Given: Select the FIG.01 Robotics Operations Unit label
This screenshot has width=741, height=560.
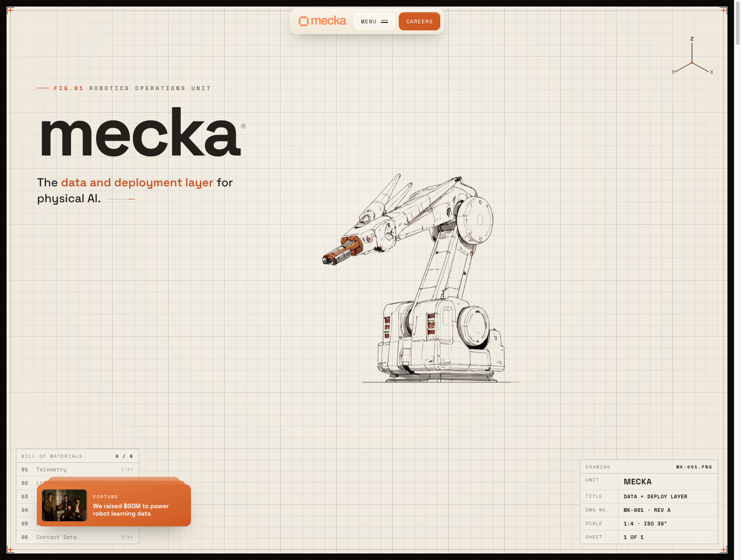Looking at the screenshot, I should [x=124, y=88].
